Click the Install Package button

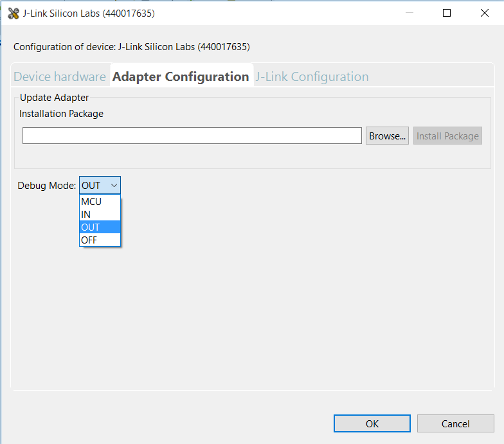click(447, 136)
